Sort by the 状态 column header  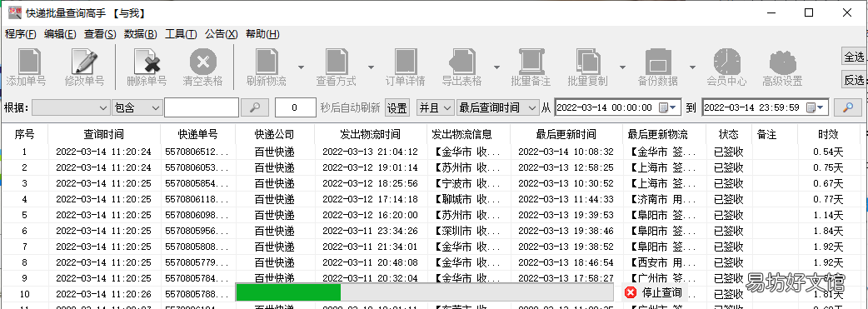(x=729, y=134)
